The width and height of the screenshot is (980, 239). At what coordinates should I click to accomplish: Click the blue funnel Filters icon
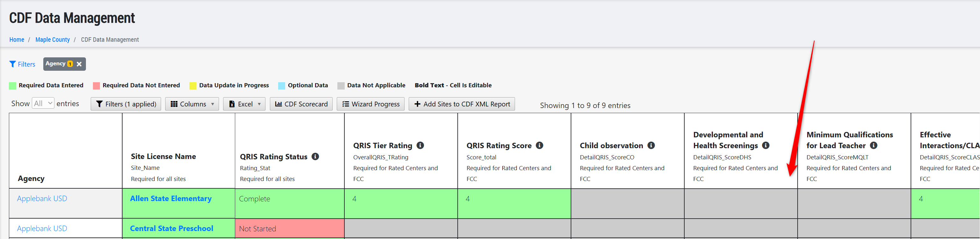[12, 64]
